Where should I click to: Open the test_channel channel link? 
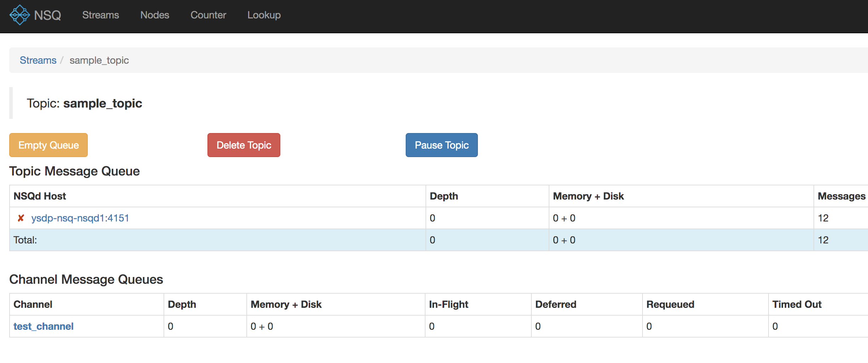coord(44,326)
